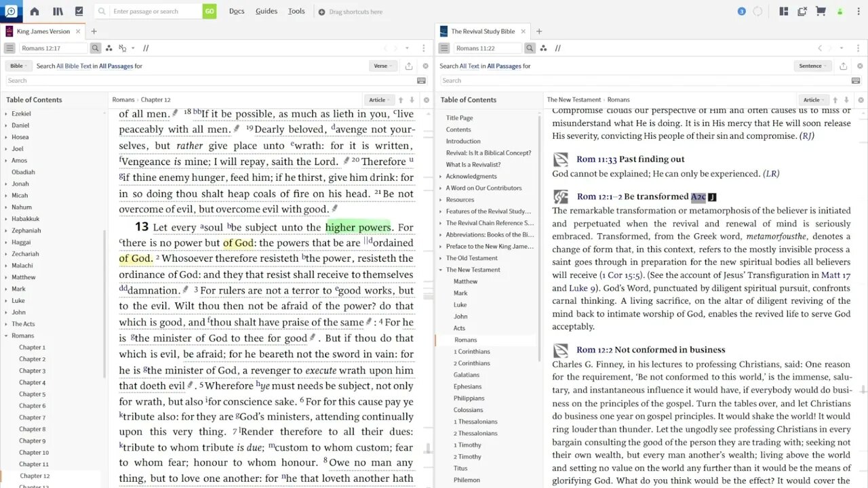This screenshot has height=488, width=868.
Task: Open the blue notifications badge
Action: pos(741,12)
